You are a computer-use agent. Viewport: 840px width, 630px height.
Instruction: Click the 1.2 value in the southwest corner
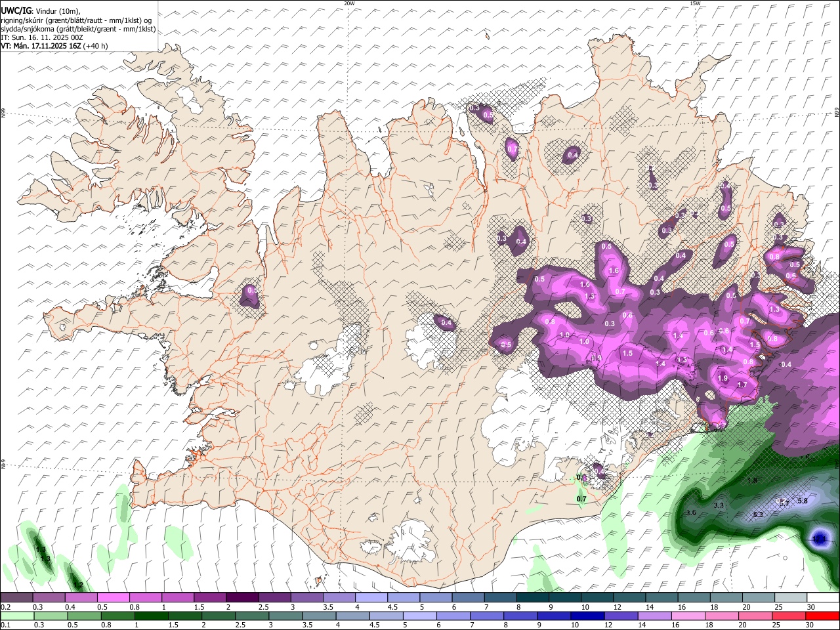[x=78, y=585]
